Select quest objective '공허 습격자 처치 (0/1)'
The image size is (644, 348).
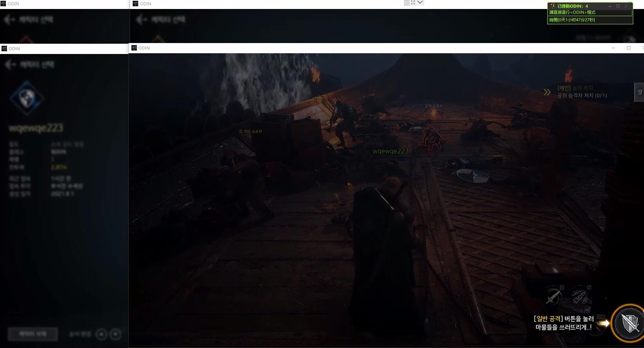click(582, 96)
